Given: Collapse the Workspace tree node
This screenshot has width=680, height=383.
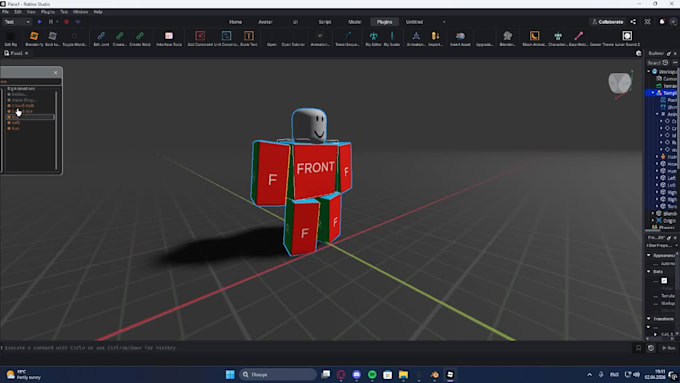Looking at the screenshot, I should coord(649,72).
